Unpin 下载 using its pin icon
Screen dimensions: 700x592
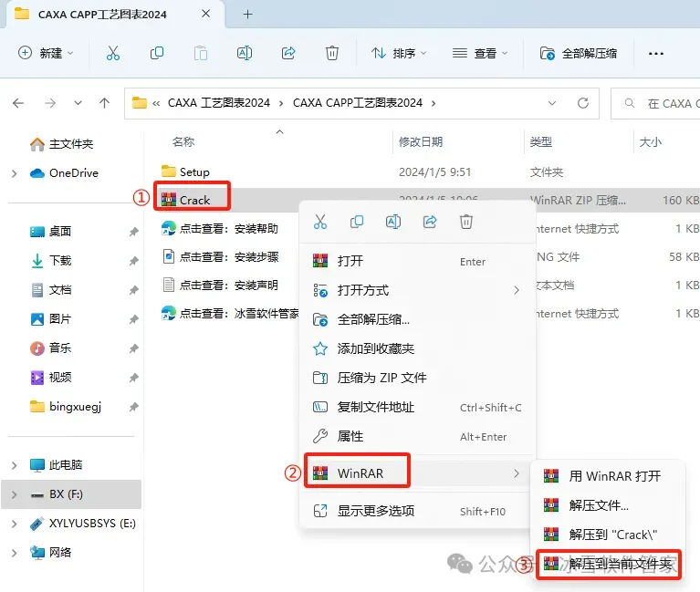(134, 261)
